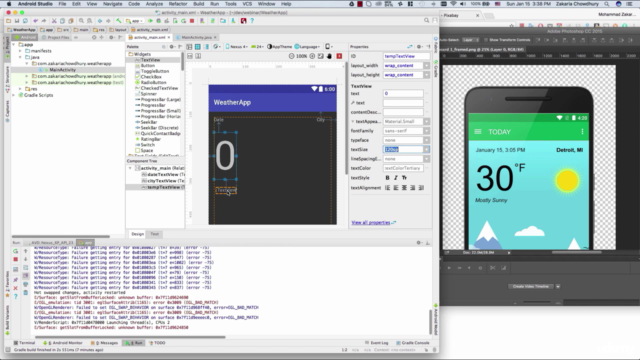Select center text alignment option
The width and height of the screenshot is (640, 360).
pos(404,188)
